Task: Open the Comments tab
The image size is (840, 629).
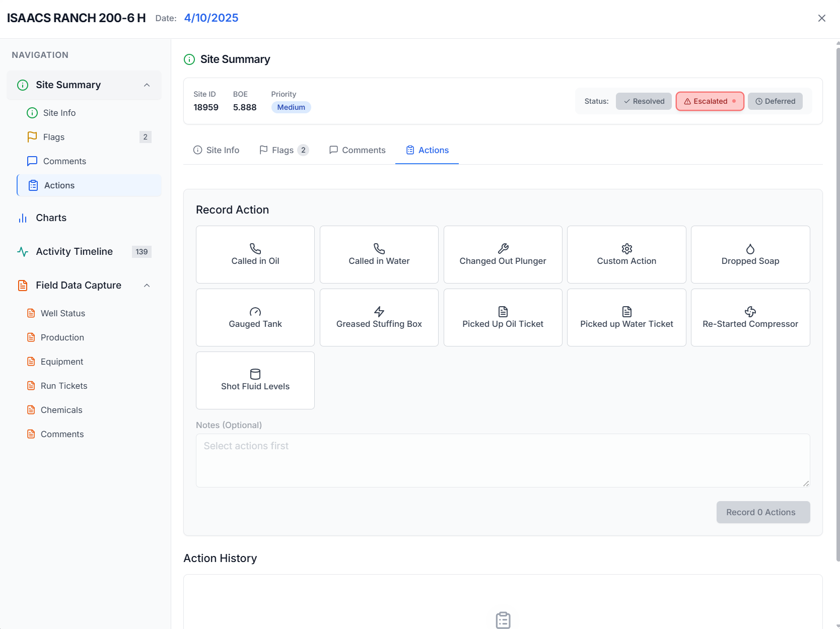Action: (357, 150)
